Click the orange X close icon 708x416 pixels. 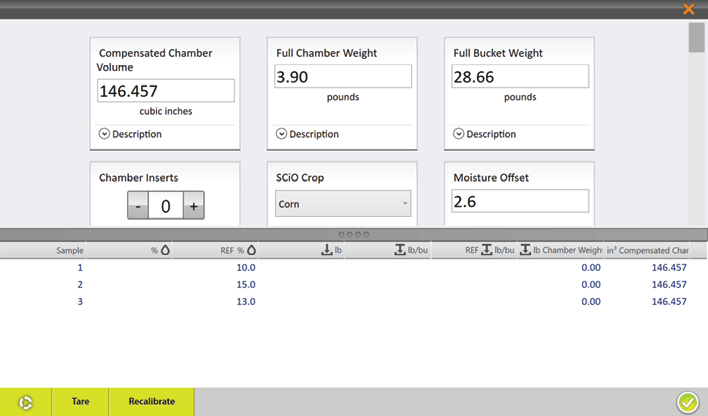[689, 9]
